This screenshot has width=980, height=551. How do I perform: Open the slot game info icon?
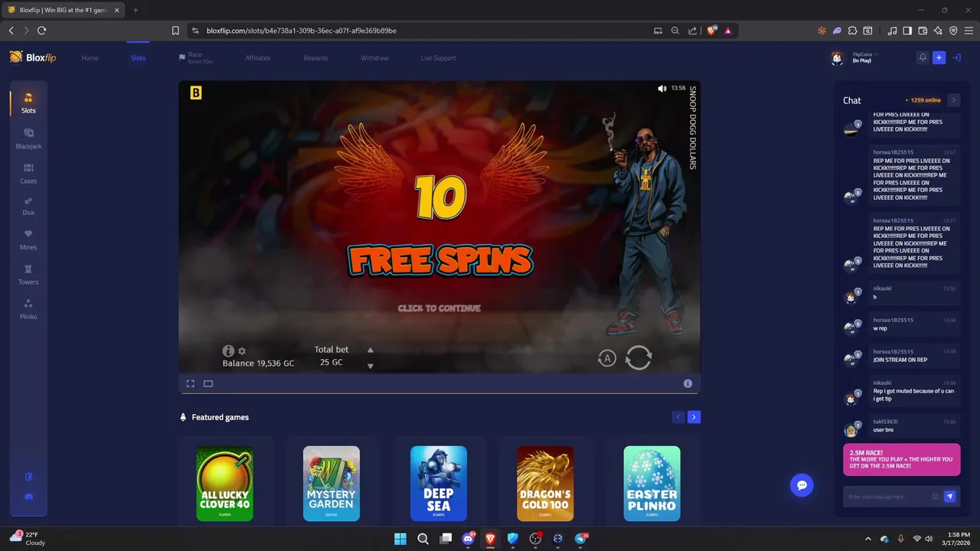(228, 350)
